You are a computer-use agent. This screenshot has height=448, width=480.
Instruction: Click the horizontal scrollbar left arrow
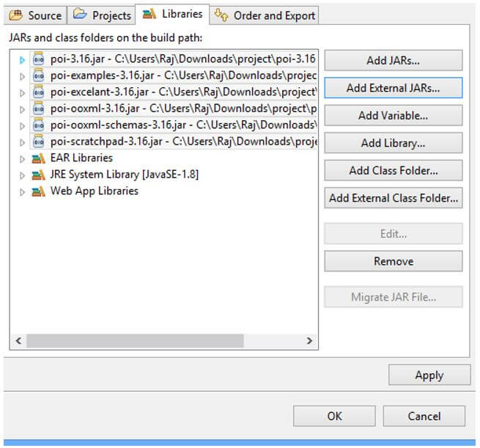18,340
